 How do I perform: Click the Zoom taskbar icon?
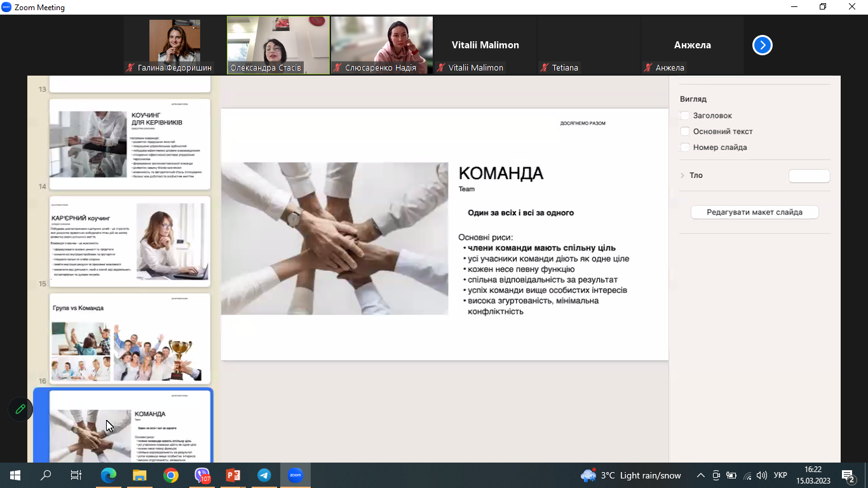pyautogui.click(x=295, y=475)
